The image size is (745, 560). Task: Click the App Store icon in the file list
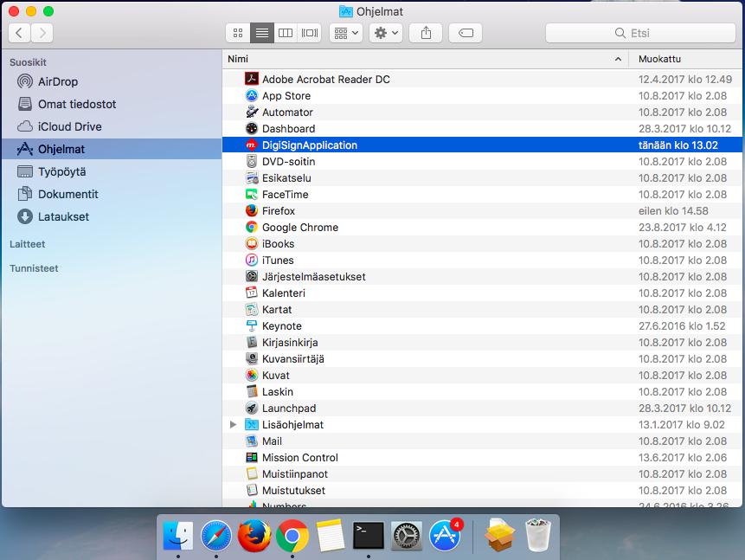pos(251,95)
